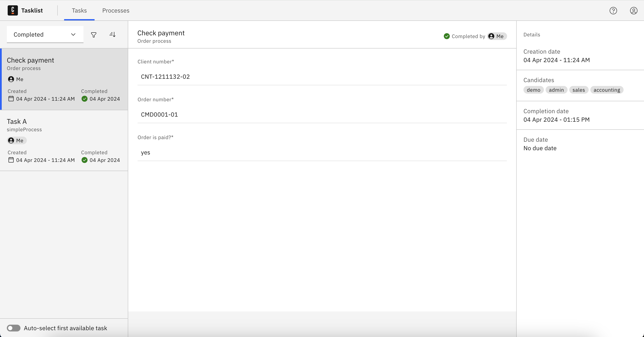Open the sort order list options
This screenshot has height=337, width=644.
112,34
